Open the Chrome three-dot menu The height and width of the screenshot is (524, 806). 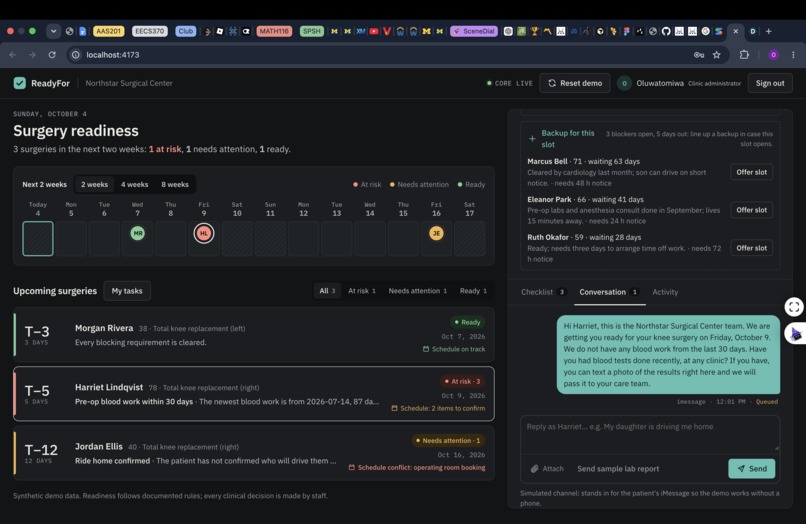click(x=793, y=55)
